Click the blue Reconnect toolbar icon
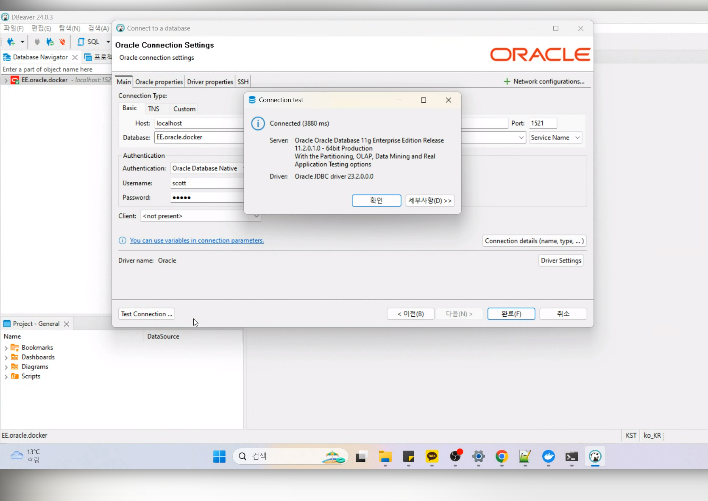Image resolution: width=708 pixels, height=501 pixels. (x=50, y=42)
